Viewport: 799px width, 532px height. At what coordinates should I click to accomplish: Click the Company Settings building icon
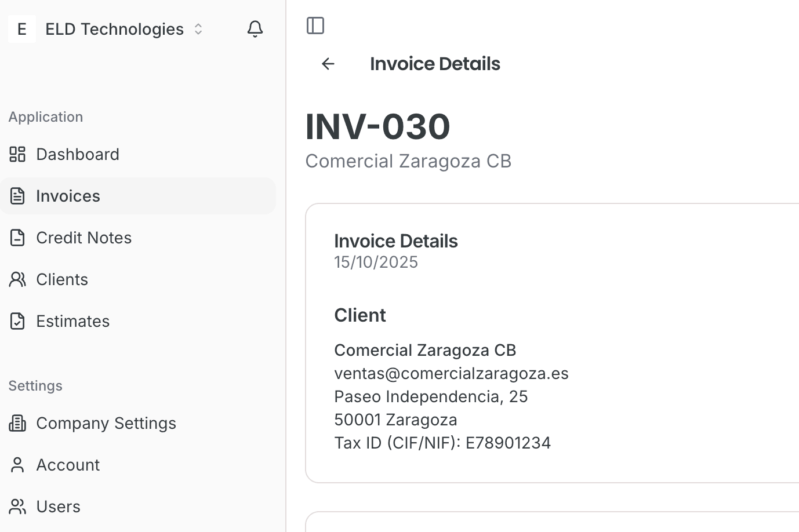click(16, 423)
